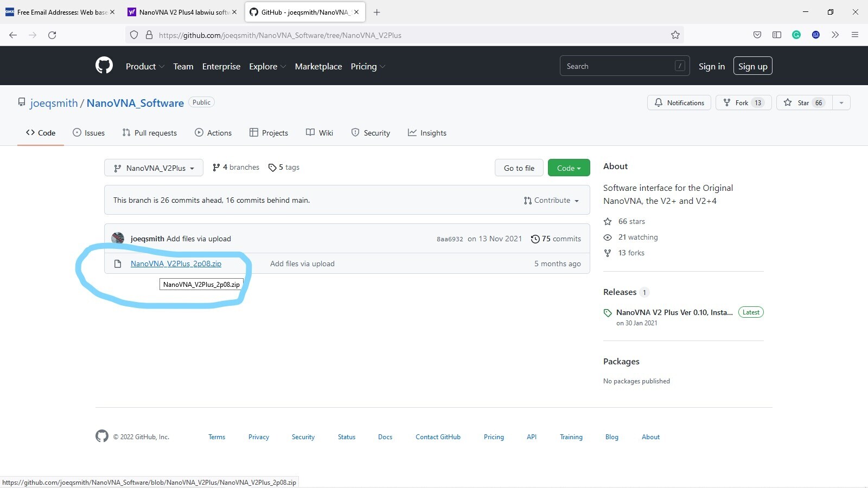Image resolution: width=868 pixels, height=488 pixels.
Task: Open the Issues tab
Action: coord(88,133)
